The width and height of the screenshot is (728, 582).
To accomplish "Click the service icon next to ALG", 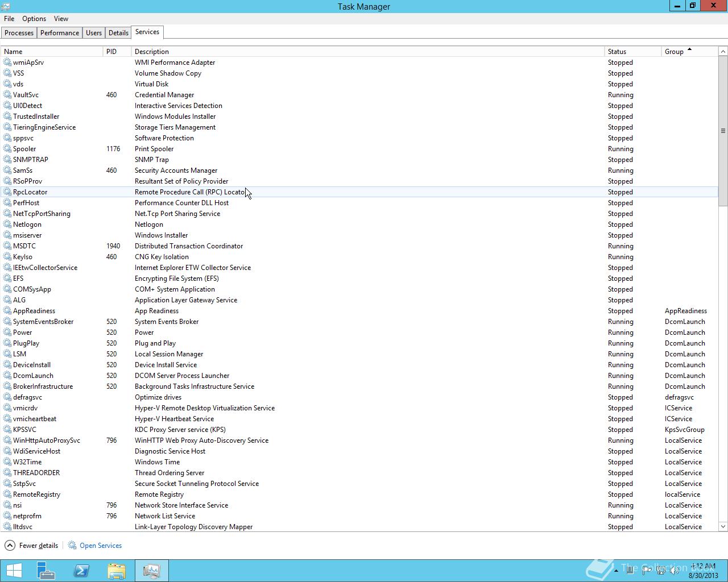I will 7,300.
